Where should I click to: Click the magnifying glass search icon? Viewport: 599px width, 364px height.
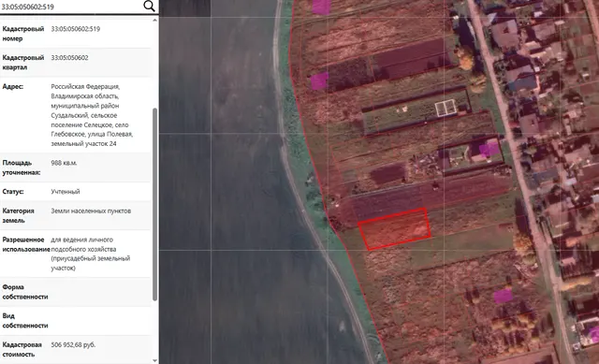pos(149,7)
